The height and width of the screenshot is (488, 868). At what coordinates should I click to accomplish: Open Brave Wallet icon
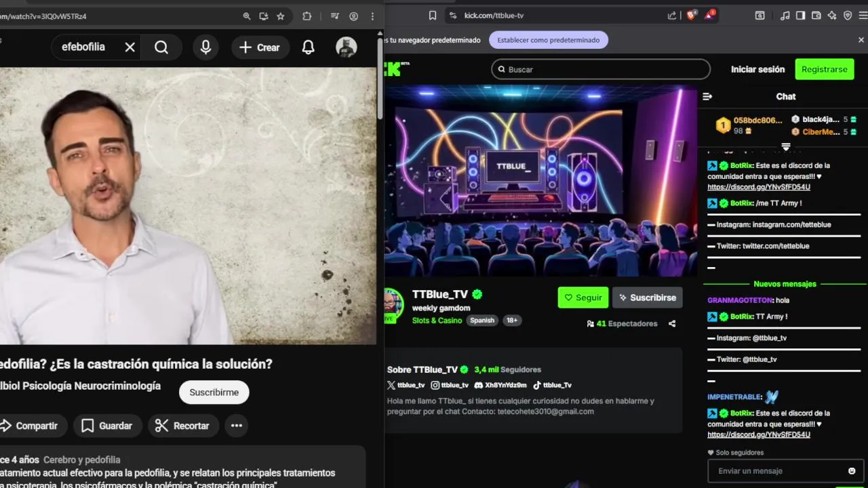(816, 16)
